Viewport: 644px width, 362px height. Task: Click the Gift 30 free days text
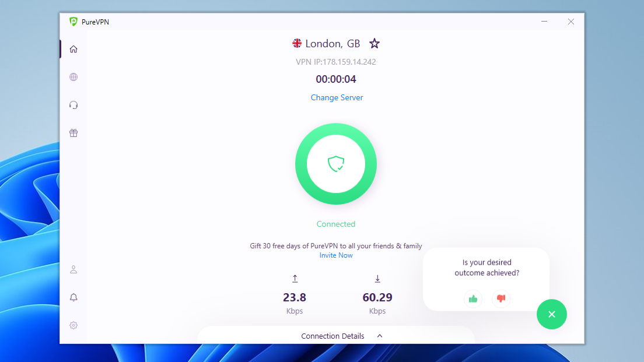tap(336, 246)
